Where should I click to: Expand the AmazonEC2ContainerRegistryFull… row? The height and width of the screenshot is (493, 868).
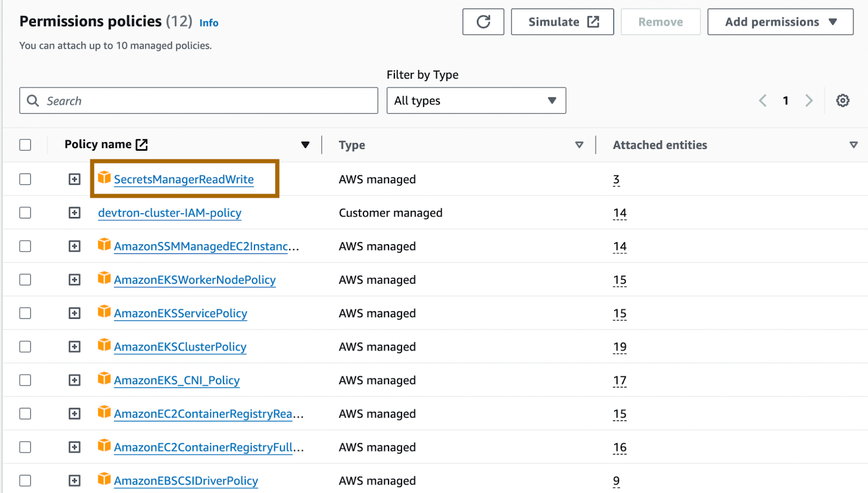(x=74, y=447)
